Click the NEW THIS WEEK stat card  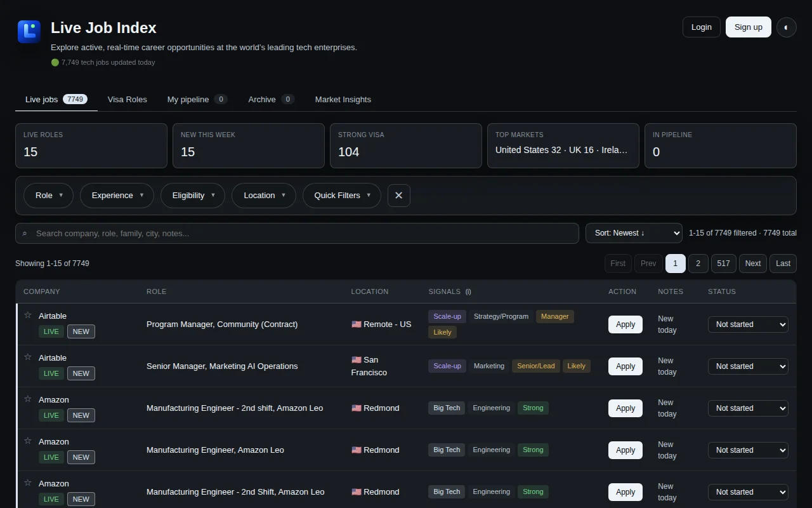point(249,146)
